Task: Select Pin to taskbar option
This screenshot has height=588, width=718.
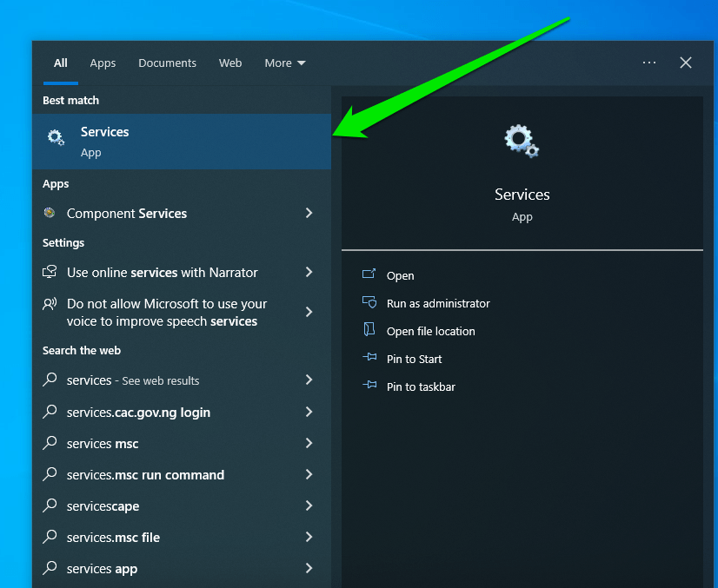Action: pos(421,386)
